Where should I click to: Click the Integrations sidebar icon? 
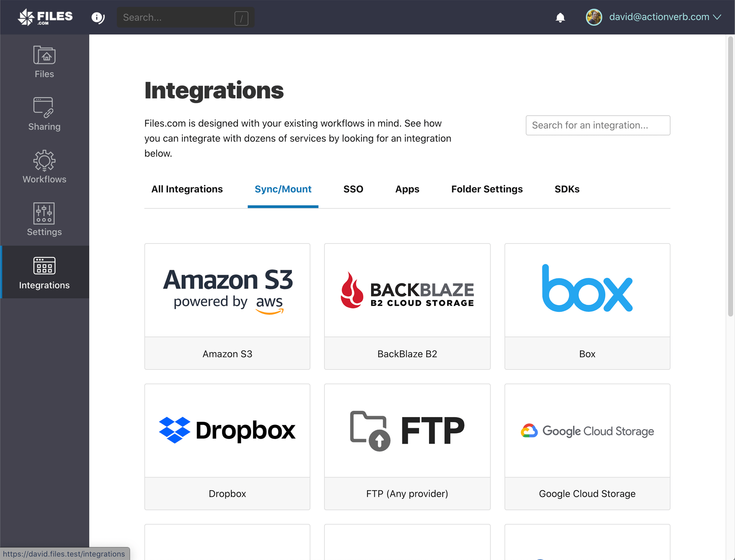coord(44,272)
